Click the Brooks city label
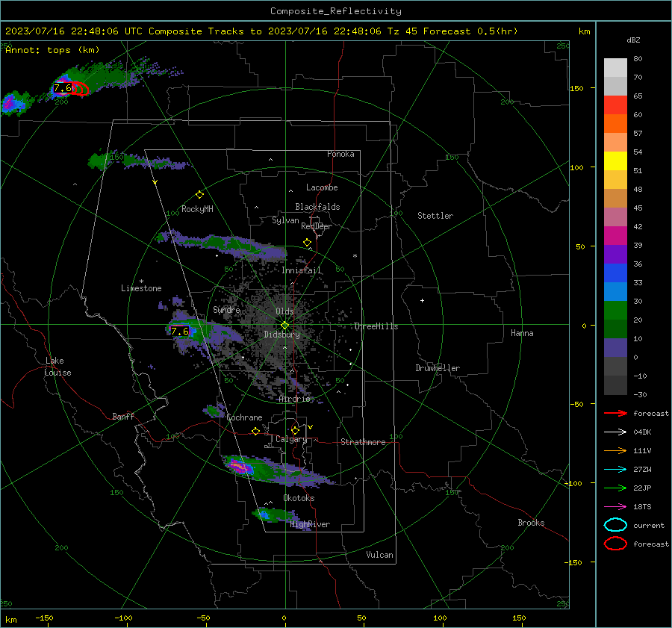The height and width of the screenshot is (628, 672). coord(531,523)
